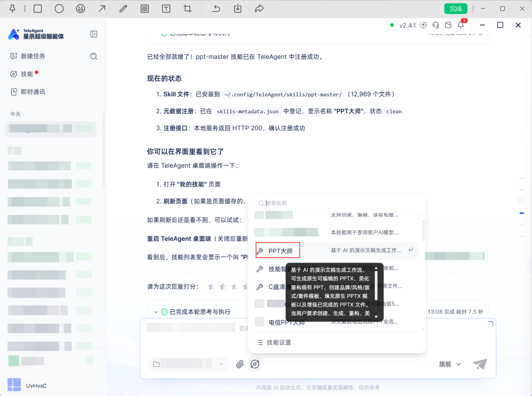
Task: Click the enter arrow on PPT大师 row
Action: (411, 250)
